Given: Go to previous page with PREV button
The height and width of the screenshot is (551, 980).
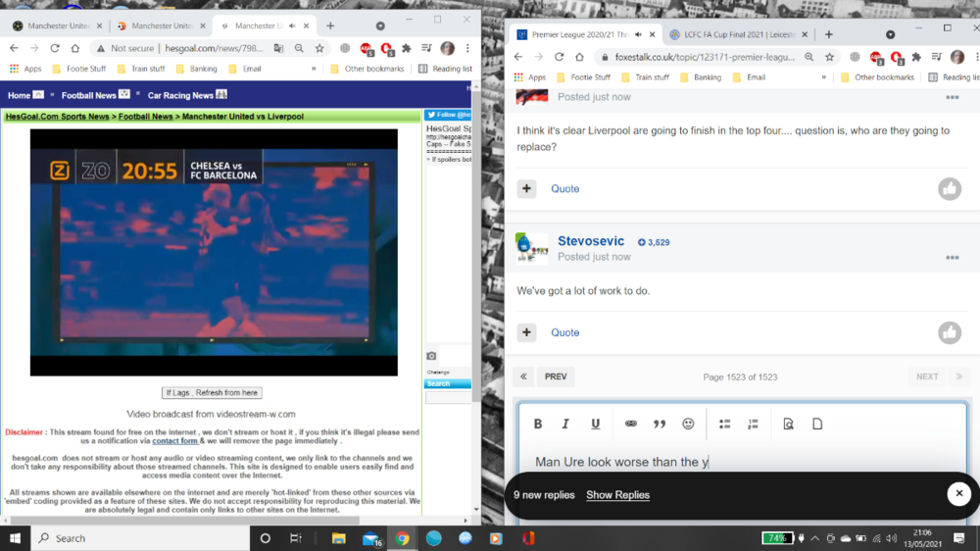Looking at the screenshot, I should pos(556,376).
